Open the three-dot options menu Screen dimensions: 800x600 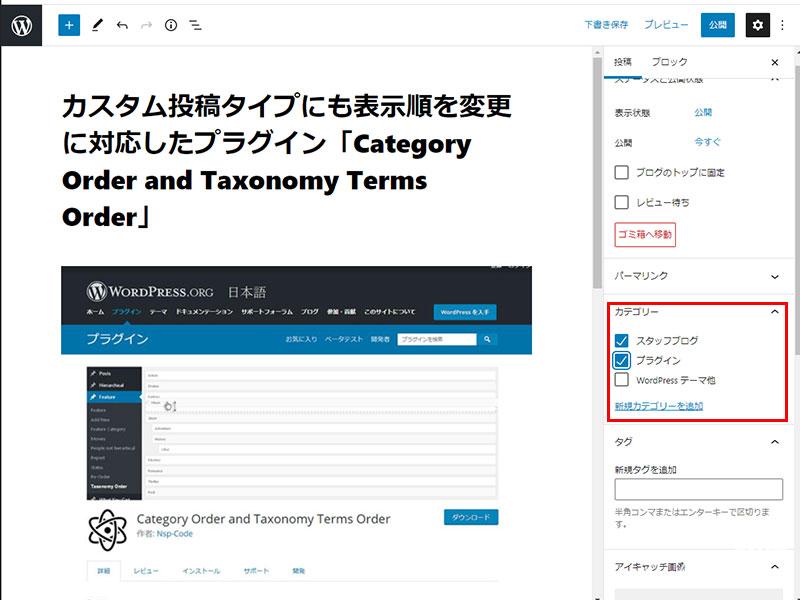782,25
